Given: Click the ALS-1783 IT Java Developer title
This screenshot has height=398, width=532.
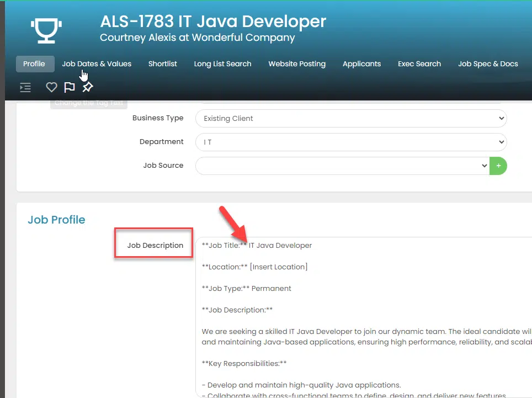Looking at the screenshot, I should coord(213,22).
